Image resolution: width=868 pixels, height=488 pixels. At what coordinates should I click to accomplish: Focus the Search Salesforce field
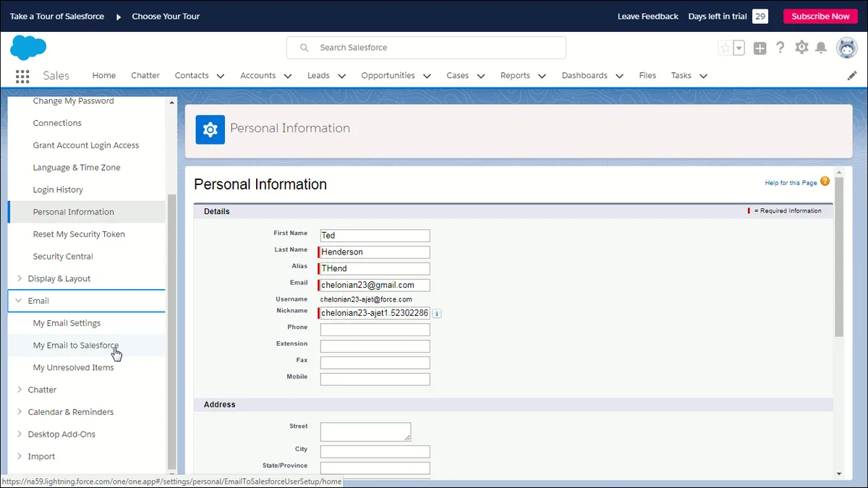(x=426, y=48)
